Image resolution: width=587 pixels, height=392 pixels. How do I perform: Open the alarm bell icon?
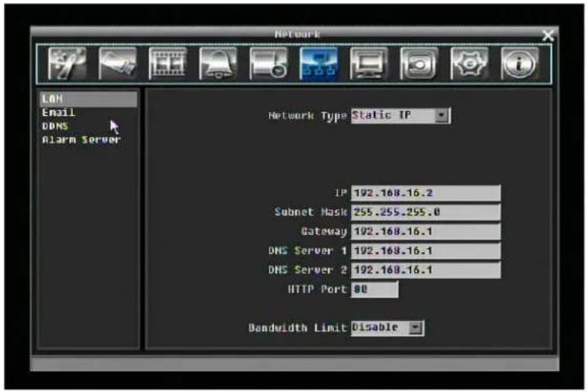click(x=218, y=63)
